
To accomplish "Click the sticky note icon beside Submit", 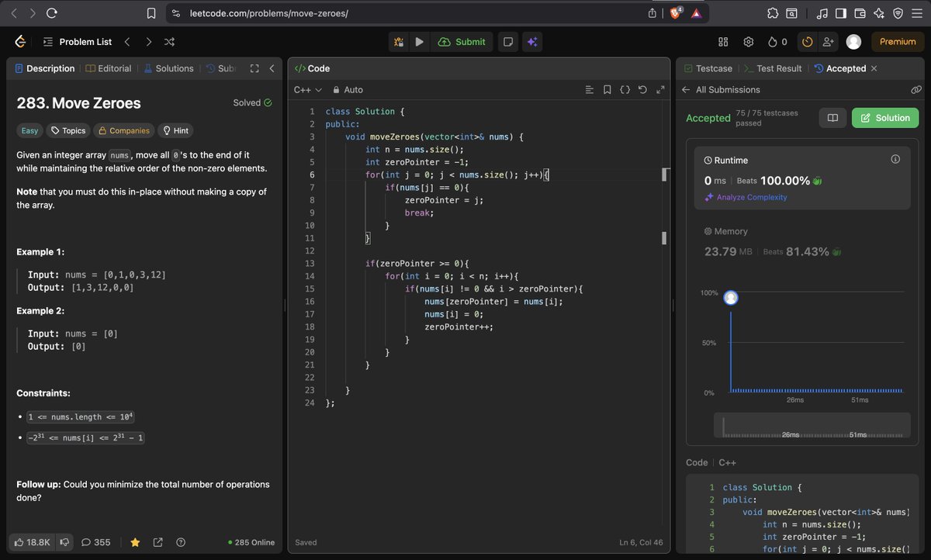I will point(507,41).
